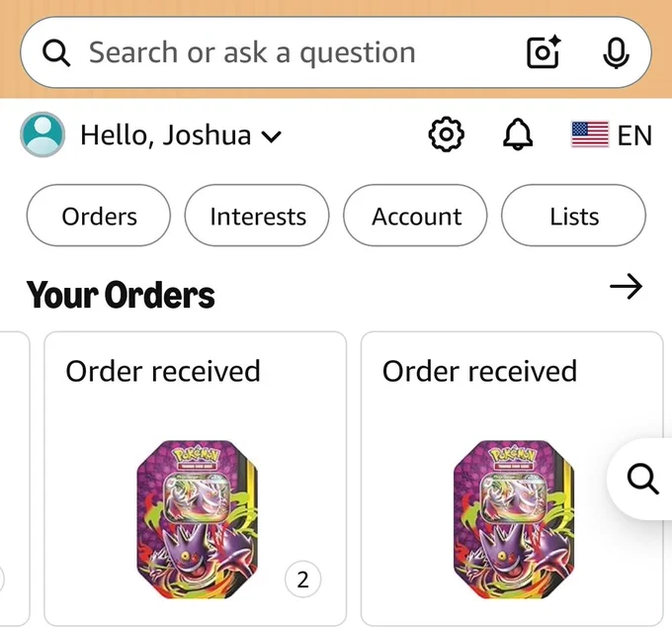The image size is (672, 628).
Task: Tap the magnifying glass search icon
Action: (x=56, y=52)
